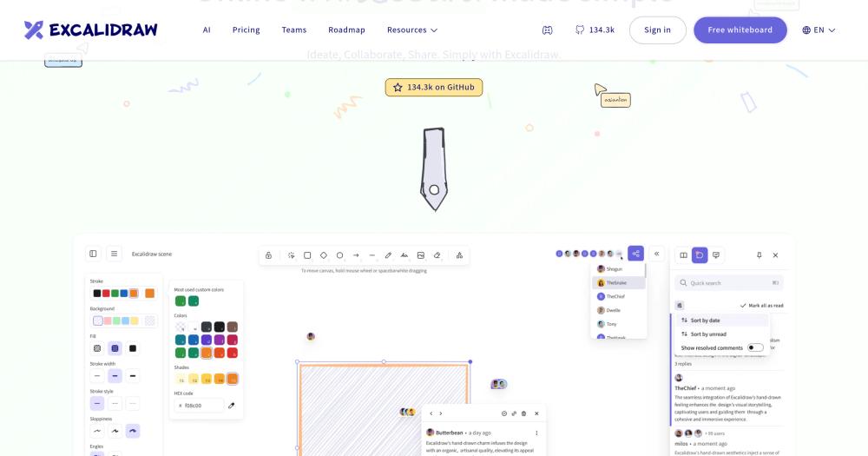Click the HEX code input field
Screen dimensions: 868x456
tap(199, 406)
